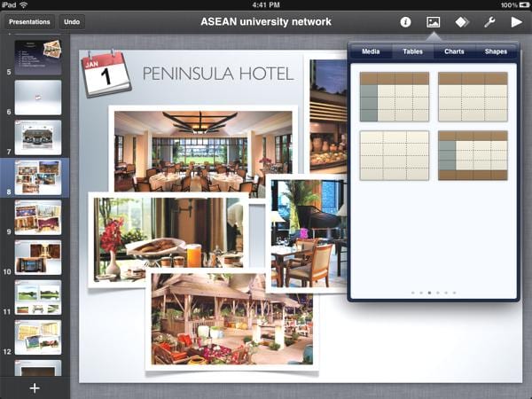
Task: Select the Jan 1 calendar graphic
Action: tap(106, 74)
